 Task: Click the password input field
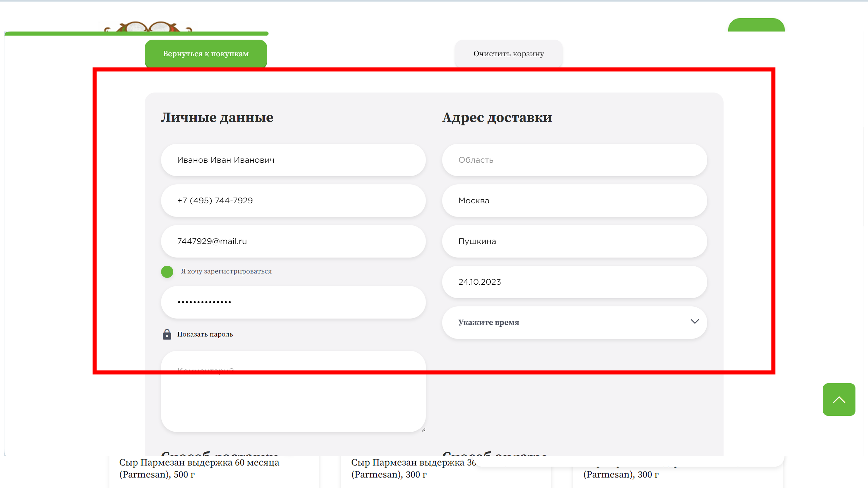coord(293,302)
